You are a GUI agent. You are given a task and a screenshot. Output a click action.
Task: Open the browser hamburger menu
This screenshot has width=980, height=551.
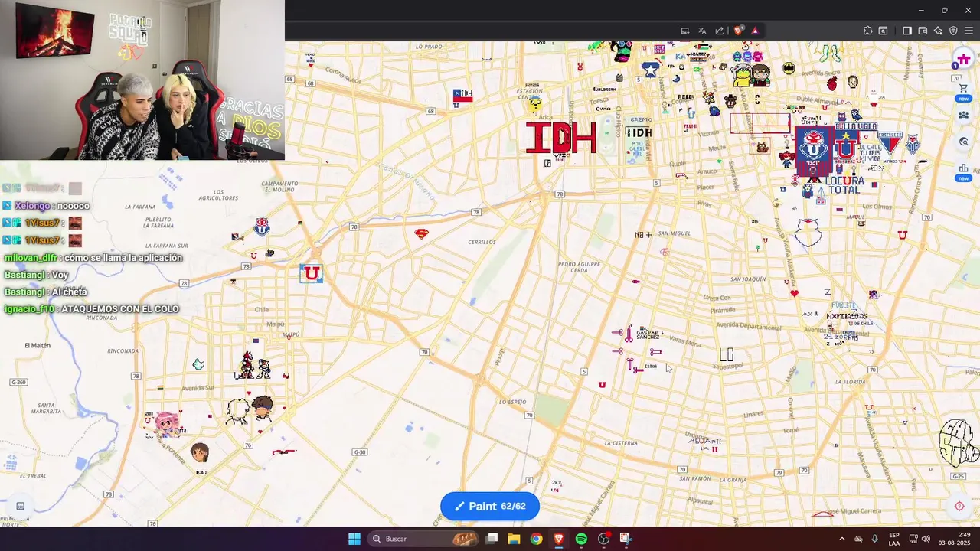pos(969,31)
